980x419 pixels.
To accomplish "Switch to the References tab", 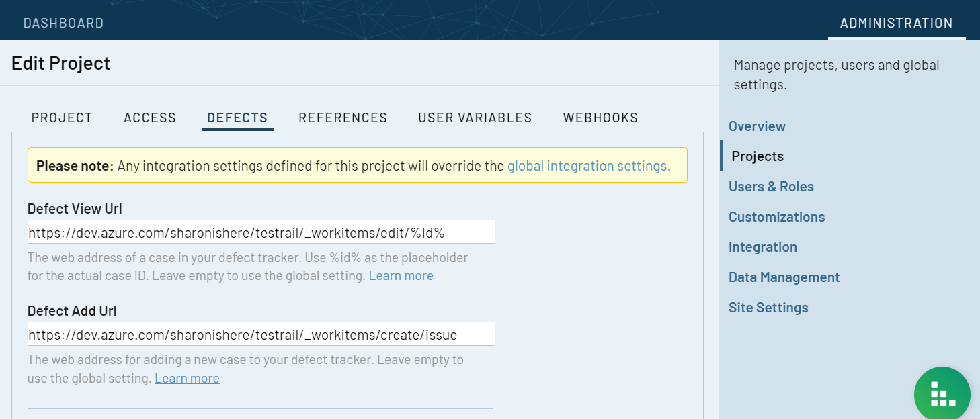I will pos(343,118).
